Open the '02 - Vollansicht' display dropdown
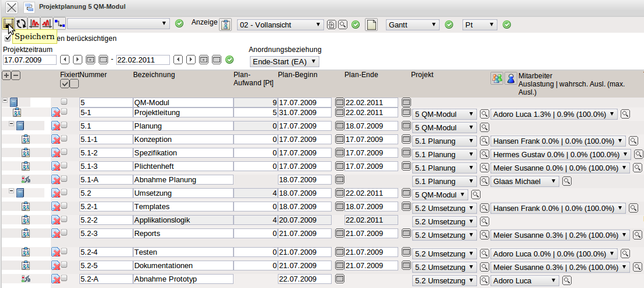The width and height of the screenshot is (644, 288). coord(280,25)
